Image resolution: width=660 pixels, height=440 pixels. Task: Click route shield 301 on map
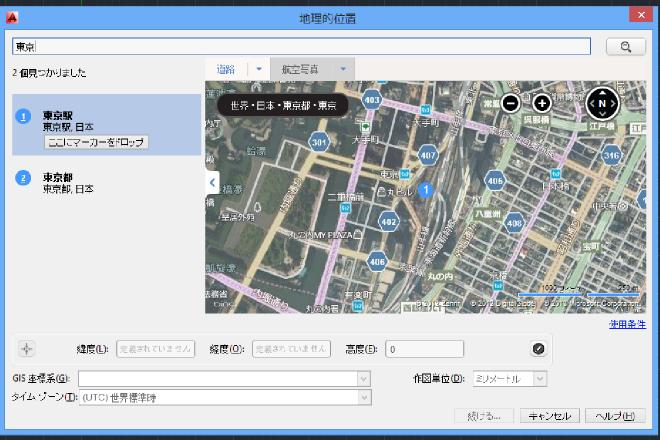click(x=319, y=142)
